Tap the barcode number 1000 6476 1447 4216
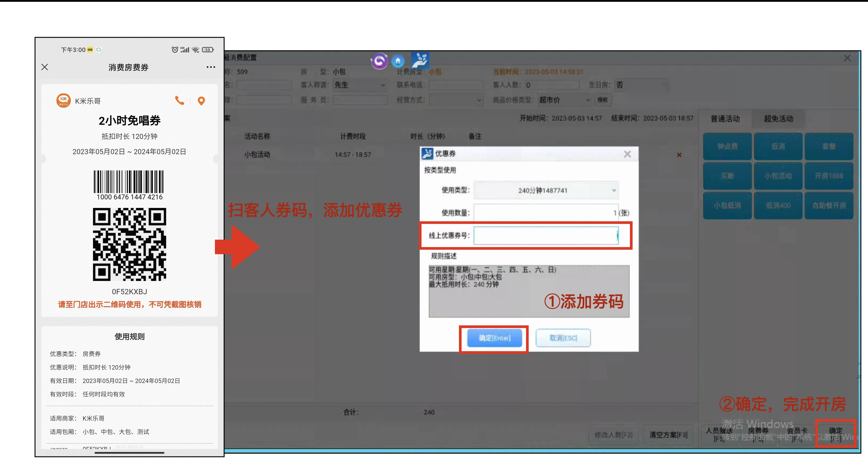Viewport: 868px width, 471px height. (x=129, y=197)
